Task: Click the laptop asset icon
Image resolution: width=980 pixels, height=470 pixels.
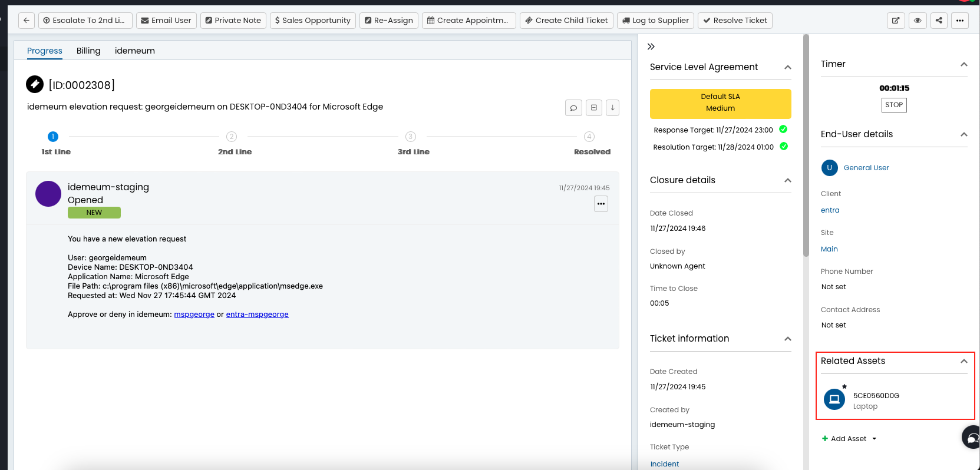Action: [834, 399]
